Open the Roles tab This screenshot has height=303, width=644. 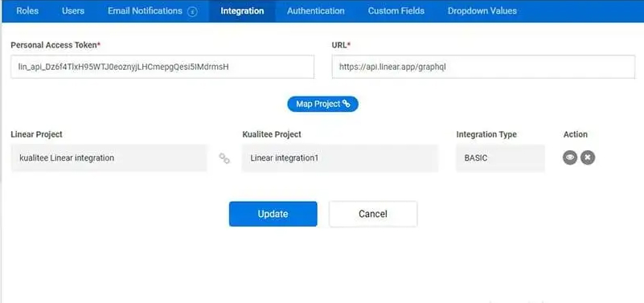[x=27, y=11]
